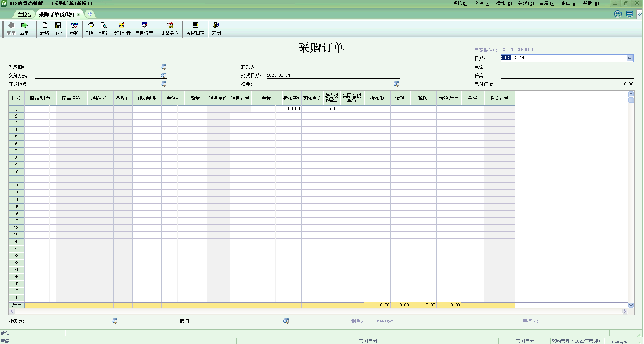
Task: Open the 帮助(H) menu
Action: 591,3
